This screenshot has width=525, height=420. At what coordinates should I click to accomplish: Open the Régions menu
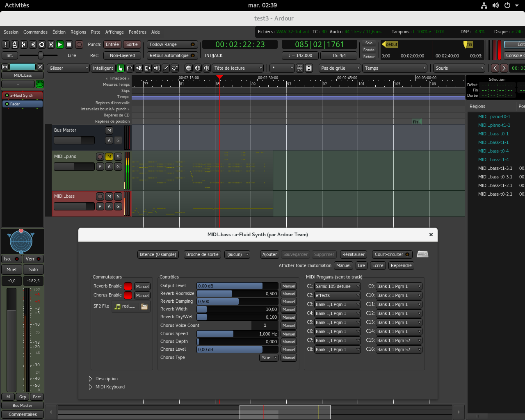[78, 32]
